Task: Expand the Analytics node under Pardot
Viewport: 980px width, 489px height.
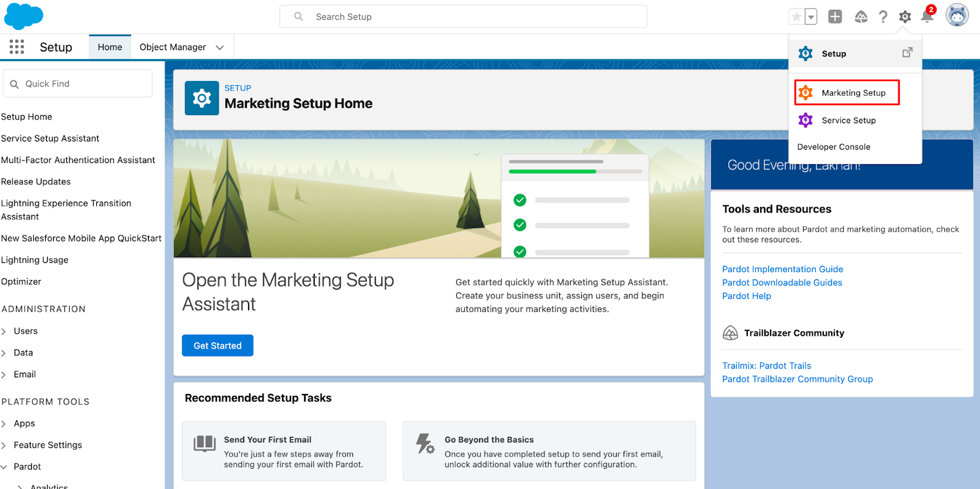Action: [20, 487]
